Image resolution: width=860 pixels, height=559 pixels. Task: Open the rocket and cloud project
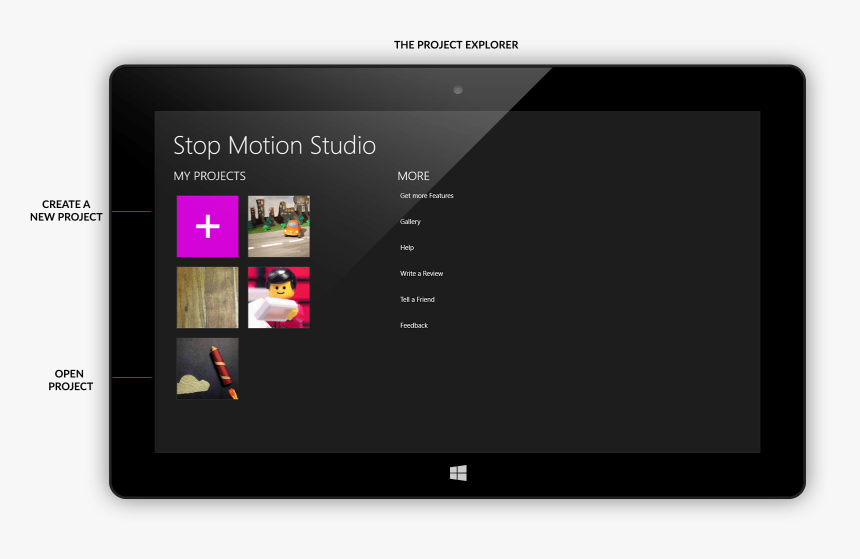207,369
